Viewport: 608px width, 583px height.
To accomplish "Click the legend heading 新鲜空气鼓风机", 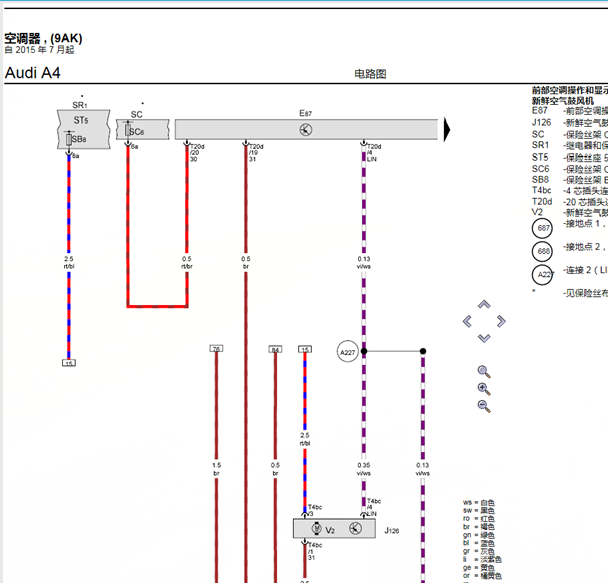I will [x=563, y=101].
